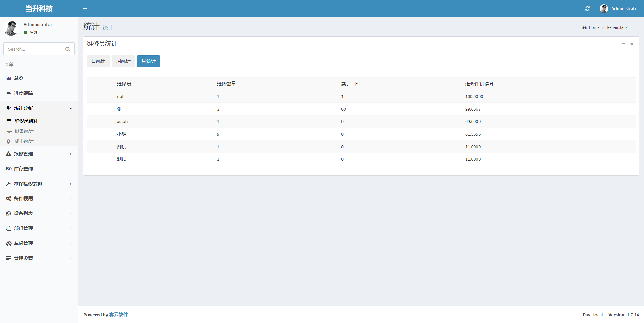Switch to 周统计 weekly statistics

point(123,61)
